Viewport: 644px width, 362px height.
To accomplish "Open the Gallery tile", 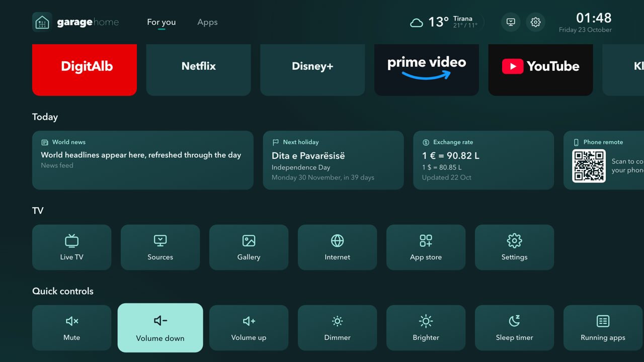I will pyautogui.click(x=249, y=247).
